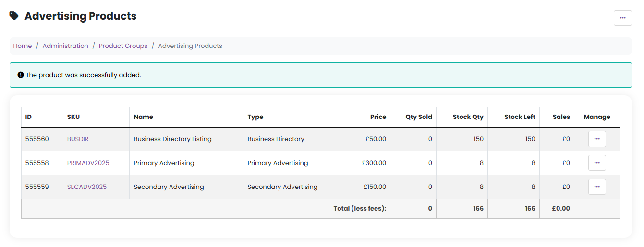Open Administration breadcrumb link

[x=65, y=46]
